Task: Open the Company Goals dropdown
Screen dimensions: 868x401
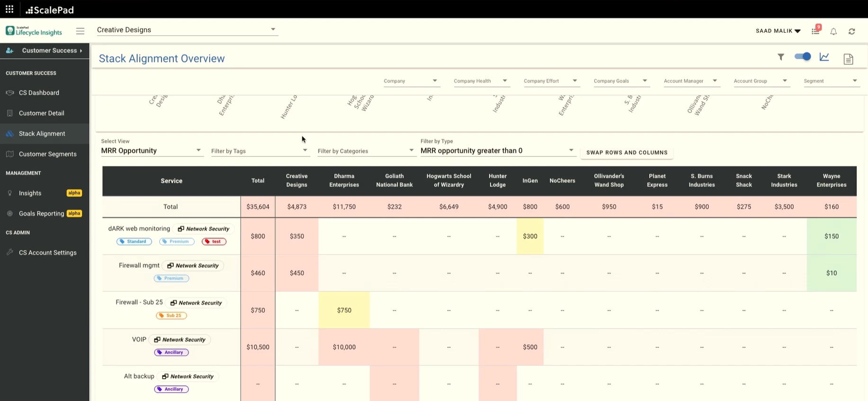Action: pyautogui.click(x=621, y=81)
